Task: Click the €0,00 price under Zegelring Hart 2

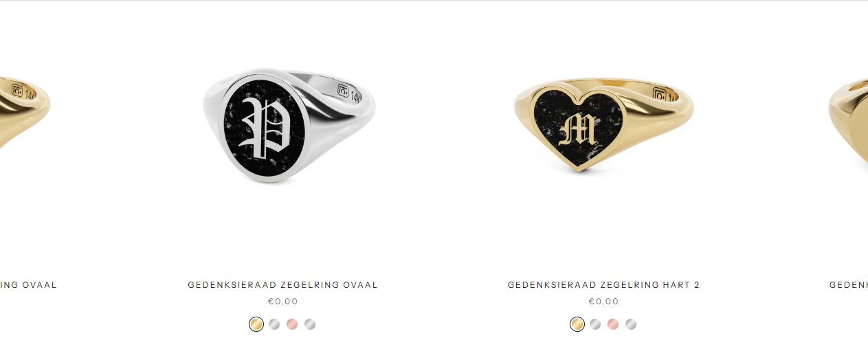Action: click(604, 302)
